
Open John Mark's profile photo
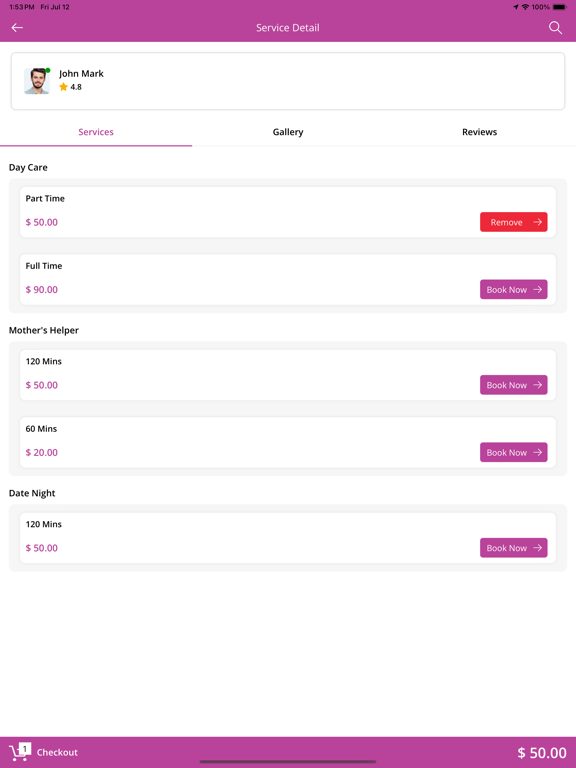coord(37,81)
